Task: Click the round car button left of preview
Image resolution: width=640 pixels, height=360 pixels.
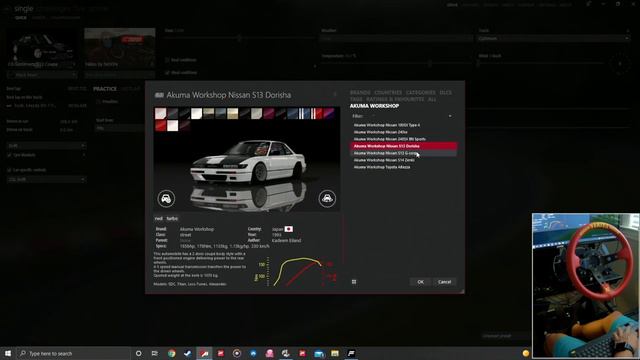Action: [x=166, y=199]
